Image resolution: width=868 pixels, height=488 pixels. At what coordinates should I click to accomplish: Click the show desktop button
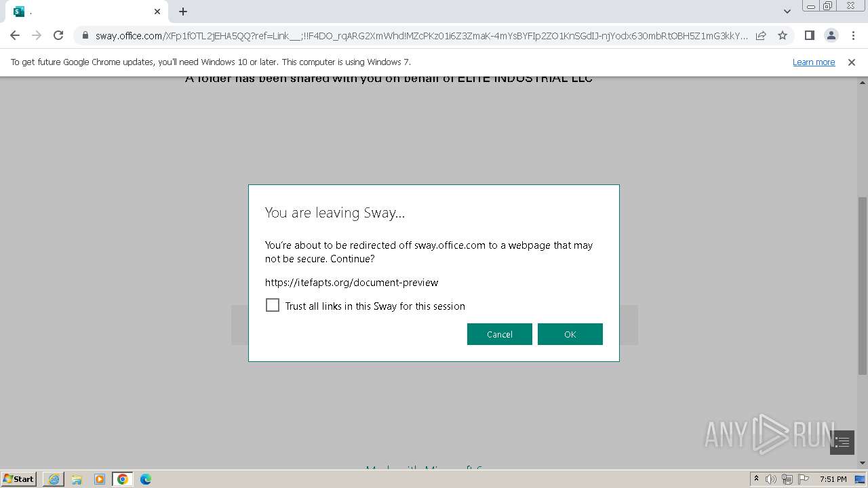point(860,479)
